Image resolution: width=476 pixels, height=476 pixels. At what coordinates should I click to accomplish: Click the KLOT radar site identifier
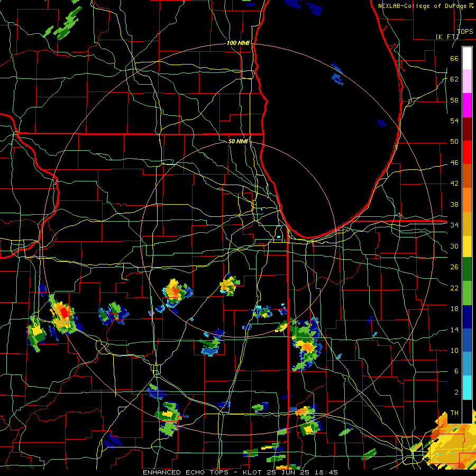click(253, 472)
